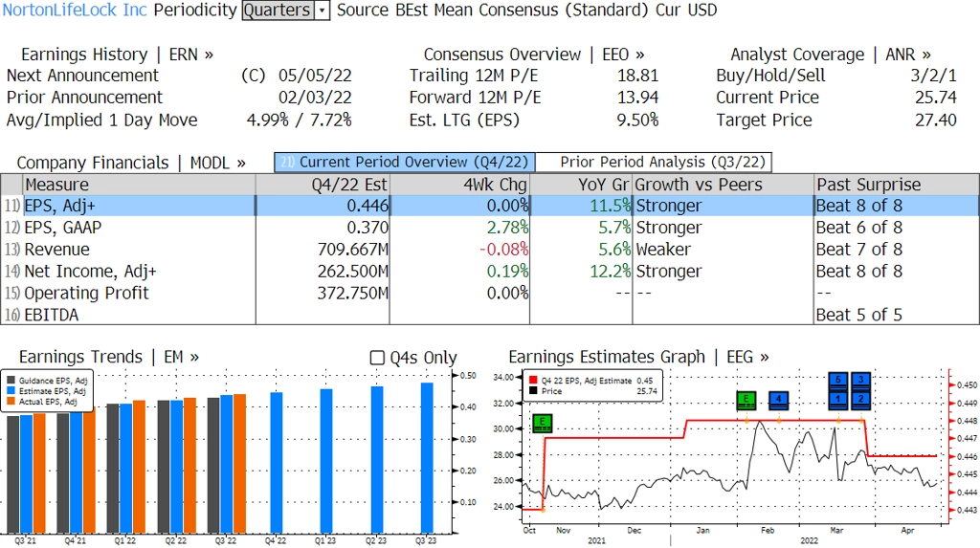Click the Measure column header
The height and width of the screenshot is (548, 980).
coord(139,185)
